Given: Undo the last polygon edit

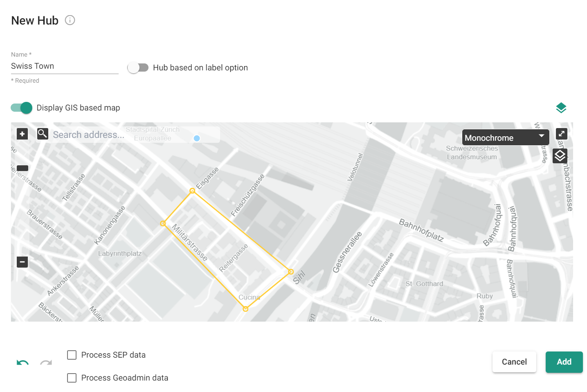Looking at the screenshot, I should click(23, 363).
